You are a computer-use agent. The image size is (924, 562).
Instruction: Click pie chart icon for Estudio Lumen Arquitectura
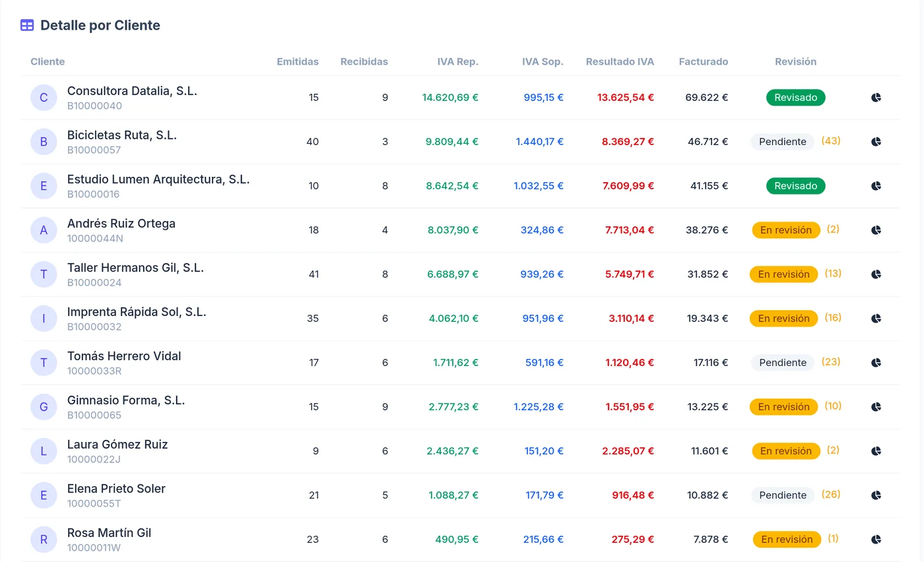click(x=876, y=186)
